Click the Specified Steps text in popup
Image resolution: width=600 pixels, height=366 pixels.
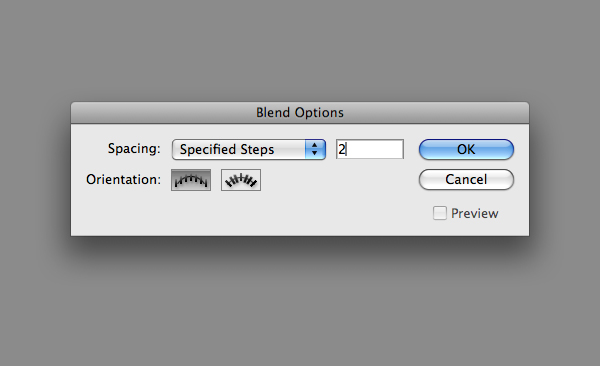click(227, 149)
